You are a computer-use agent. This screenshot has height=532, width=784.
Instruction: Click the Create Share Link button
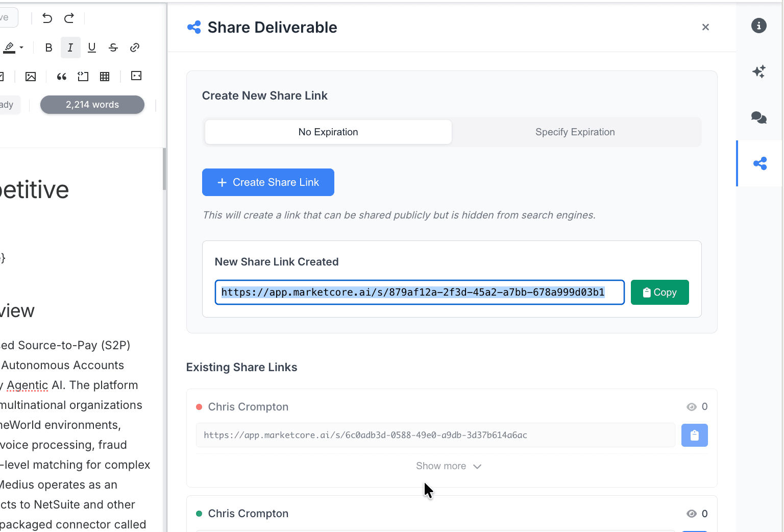point(268,182)
